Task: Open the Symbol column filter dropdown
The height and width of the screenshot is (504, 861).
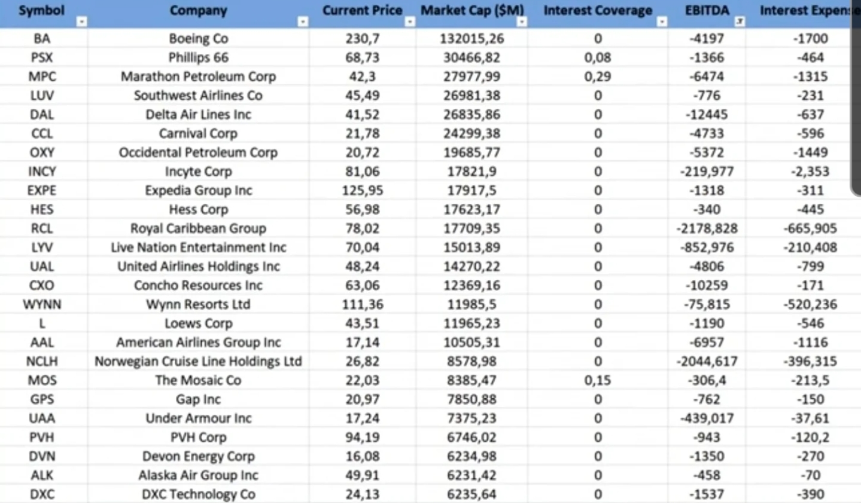Action: coord(82,22)
